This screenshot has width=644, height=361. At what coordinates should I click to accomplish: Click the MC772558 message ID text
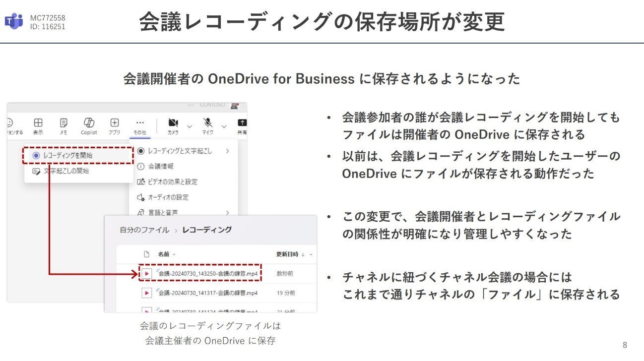(48, 18)
